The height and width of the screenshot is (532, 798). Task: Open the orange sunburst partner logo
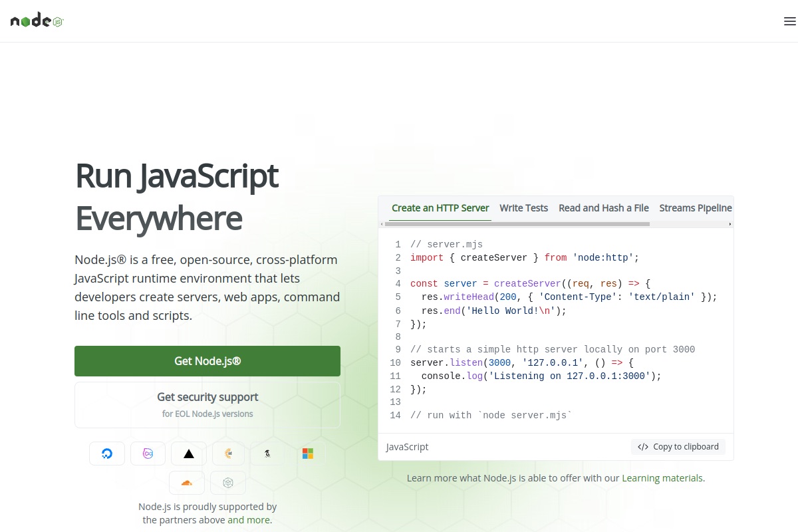[228, 454]
